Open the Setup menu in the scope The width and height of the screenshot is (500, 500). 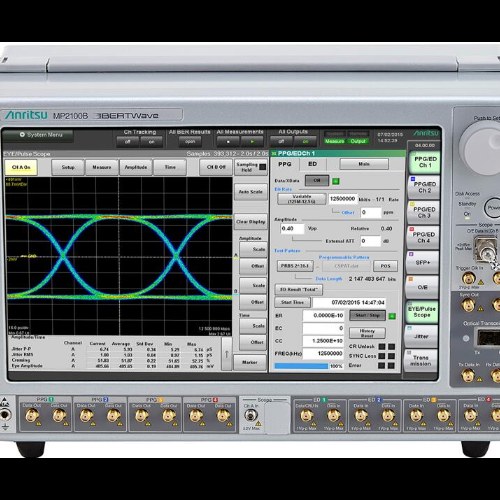pyautogui.click(x=68, y=167)
